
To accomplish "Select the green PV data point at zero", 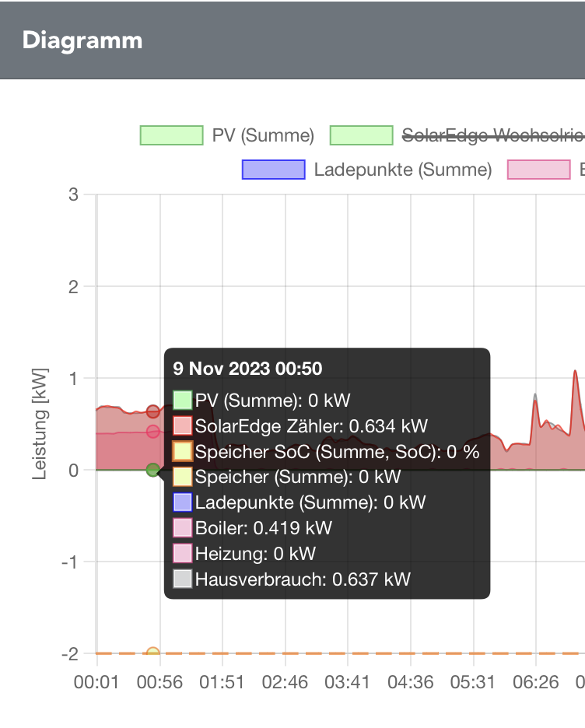I will pyautogui.click(x=153, y=470).
